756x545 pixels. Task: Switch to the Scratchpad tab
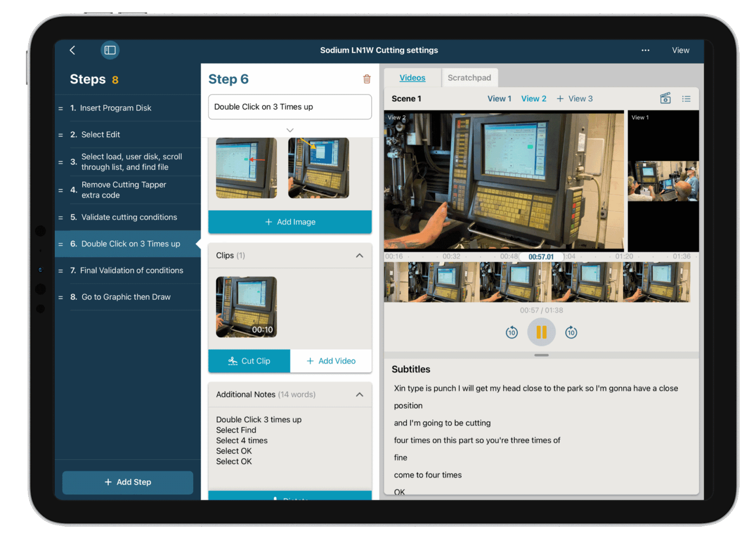(x=469, y=77)
